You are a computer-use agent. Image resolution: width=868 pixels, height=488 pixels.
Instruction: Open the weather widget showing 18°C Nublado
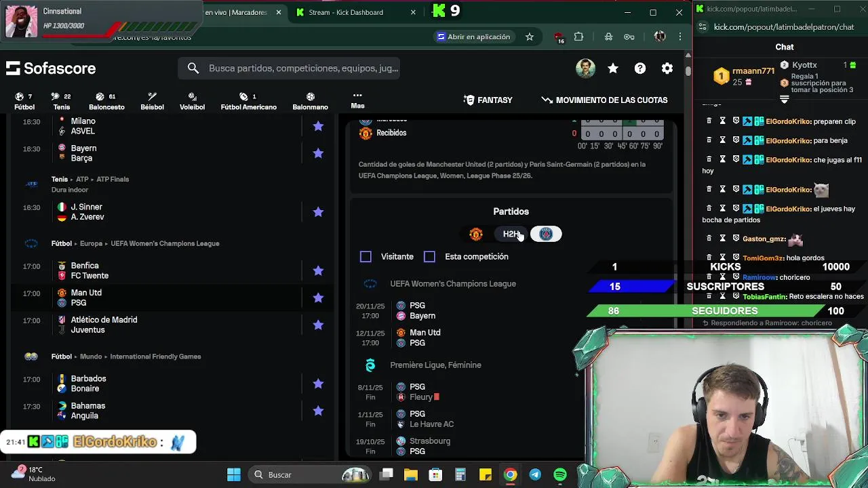click(34, 474)
